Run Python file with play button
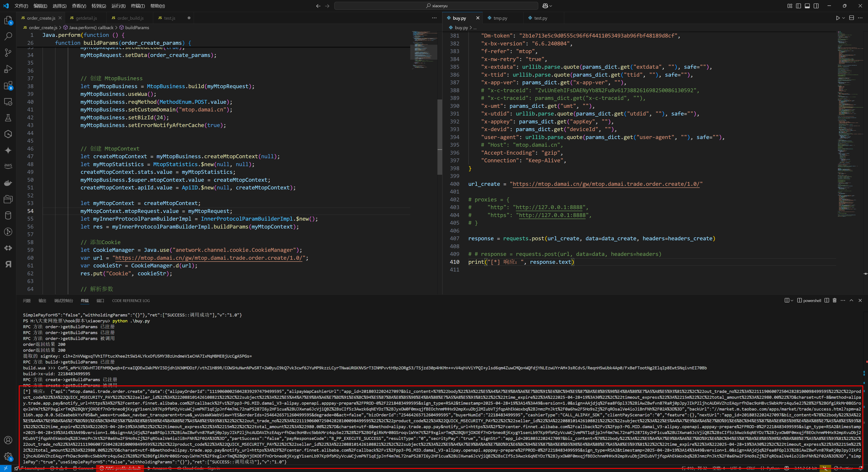The height and width of the screenshot is (472, 868). pos(838,18)
